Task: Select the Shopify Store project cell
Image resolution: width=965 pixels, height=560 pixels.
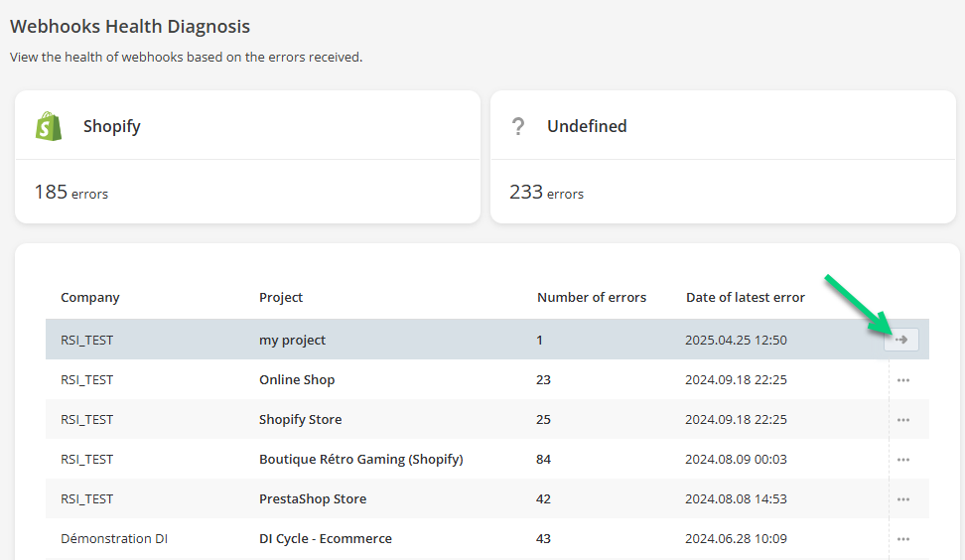Action: pos(301,419)
